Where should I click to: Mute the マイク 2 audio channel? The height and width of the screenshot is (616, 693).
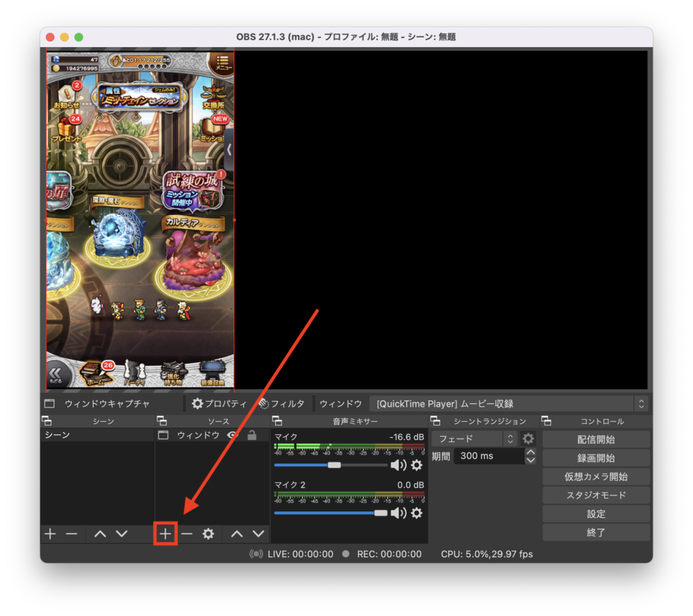tap(398, 513)
